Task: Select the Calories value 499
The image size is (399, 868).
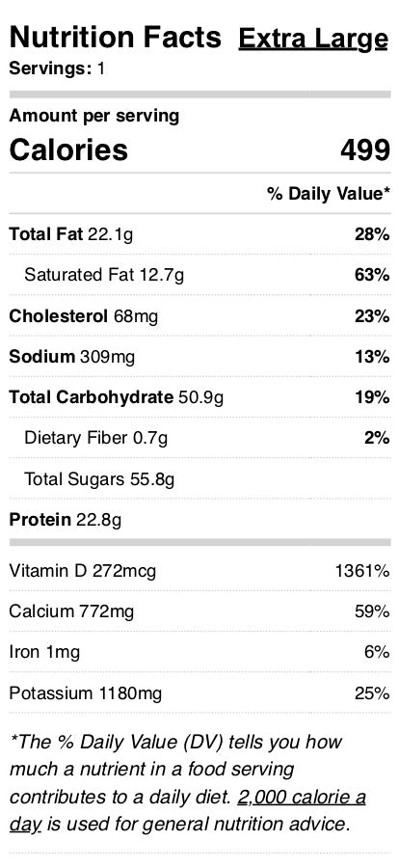Action: [x=365, y=150]
